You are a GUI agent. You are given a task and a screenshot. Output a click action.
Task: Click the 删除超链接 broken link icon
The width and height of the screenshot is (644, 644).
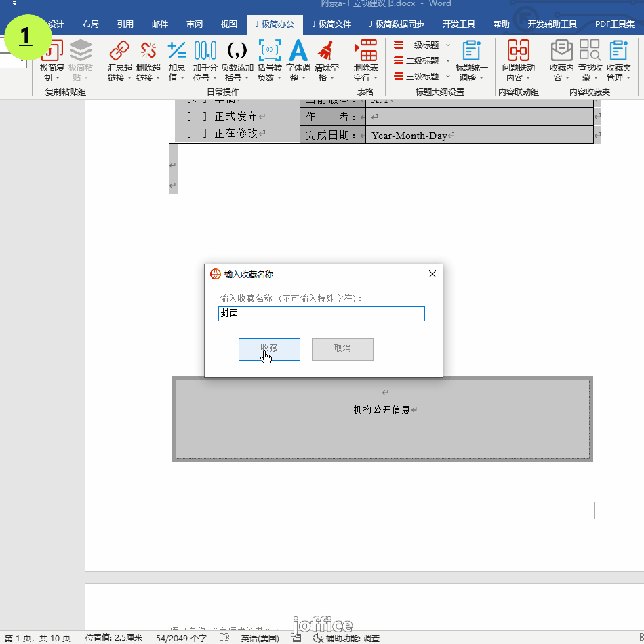[x=148, y=51]
